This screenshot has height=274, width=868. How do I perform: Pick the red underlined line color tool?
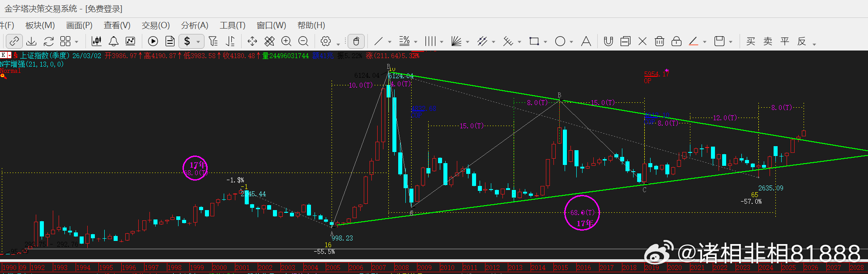tap(694, 41)
